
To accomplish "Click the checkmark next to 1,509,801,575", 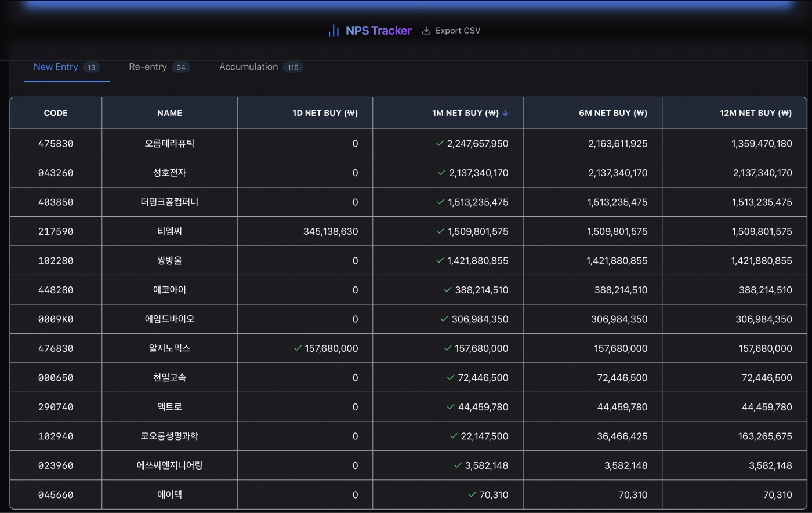I will coord(440,231).
